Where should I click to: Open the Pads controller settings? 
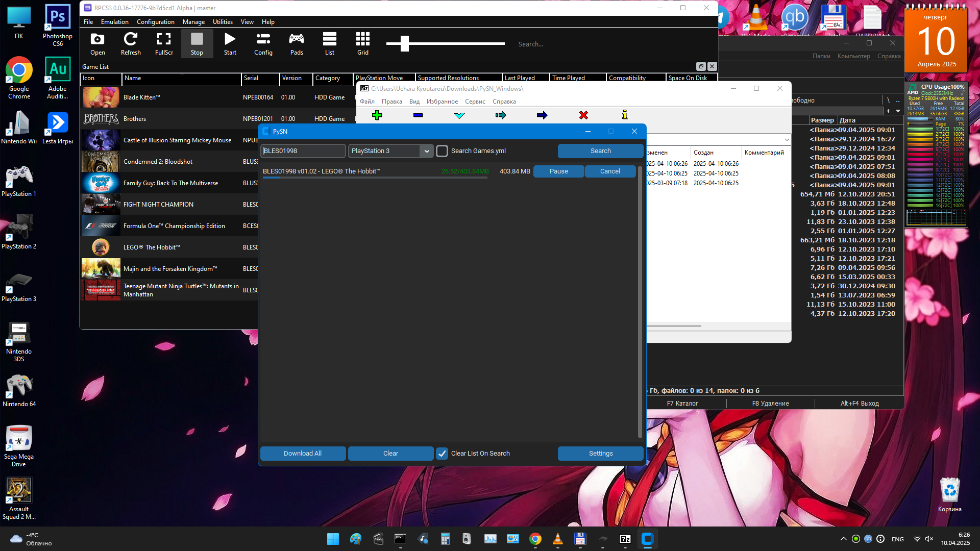(x=297, y=44)
